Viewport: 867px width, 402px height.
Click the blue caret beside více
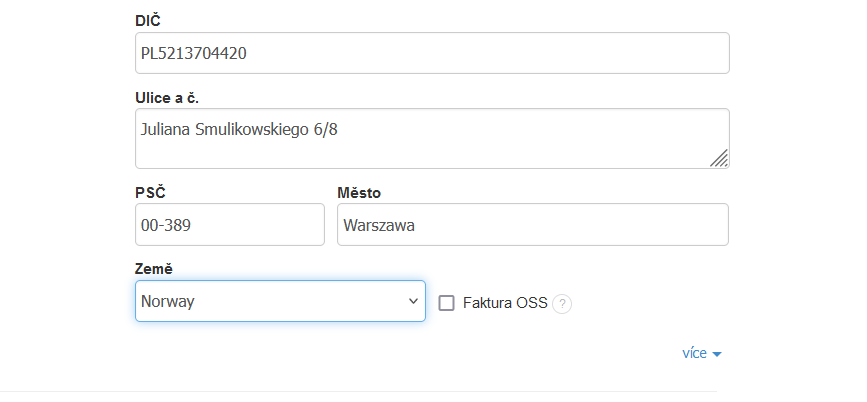(717, 354)
